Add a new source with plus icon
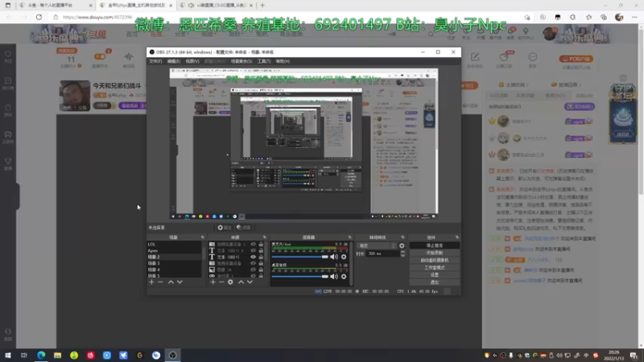Image resolution: width=644 pixels, height=362 pixels. pos(213,282)
